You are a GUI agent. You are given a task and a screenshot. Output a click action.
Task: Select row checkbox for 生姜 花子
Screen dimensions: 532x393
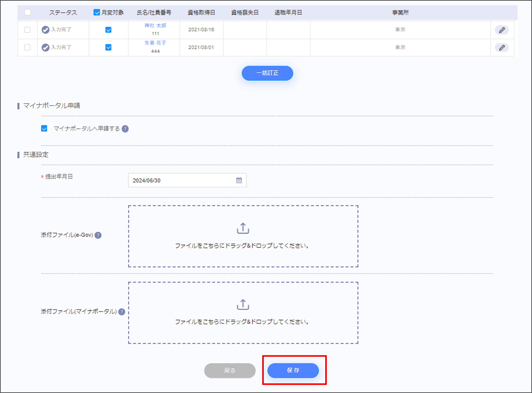pyautogui.click(x=27, y=47)
